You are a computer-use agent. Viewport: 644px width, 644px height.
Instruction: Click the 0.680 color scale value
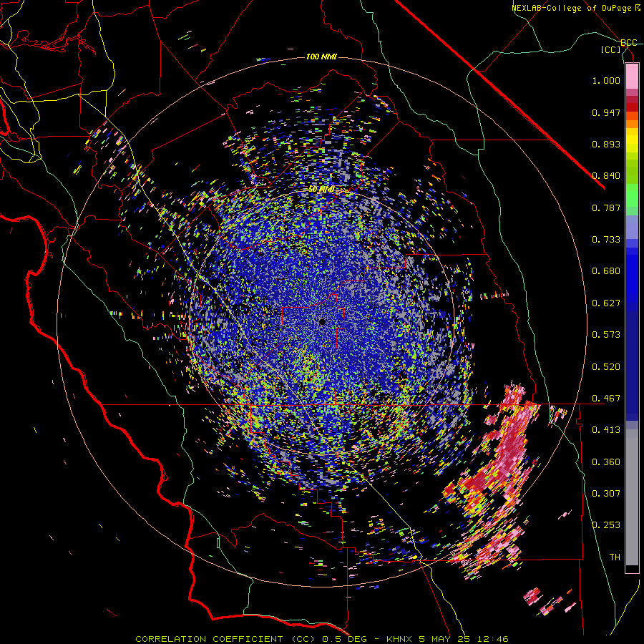tap(606, 271)
